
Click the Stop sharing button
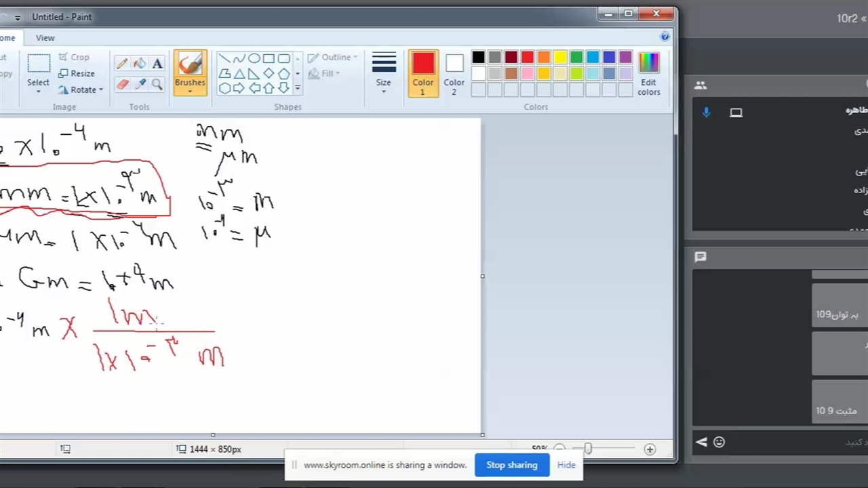coord(511,465)
